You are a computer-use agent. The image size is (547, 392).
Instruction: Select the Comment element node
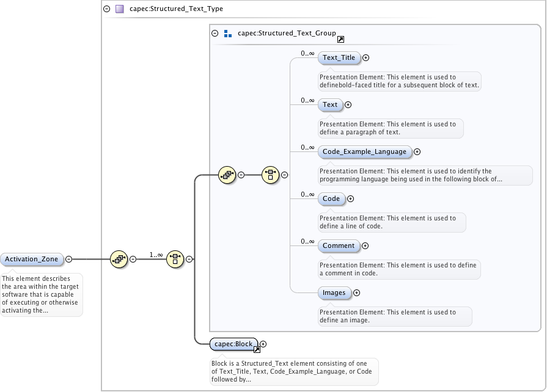coord(339,246)
